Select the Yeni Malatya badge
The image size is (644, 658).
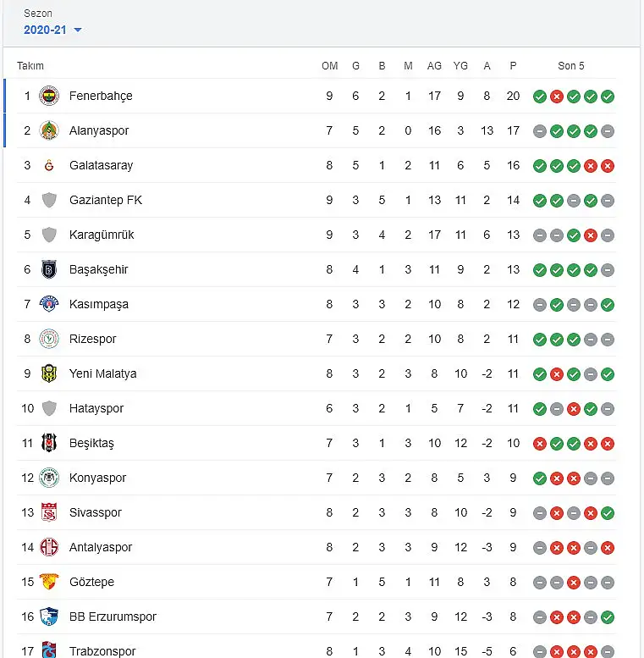pyautogui.click(x=49, y=373)
